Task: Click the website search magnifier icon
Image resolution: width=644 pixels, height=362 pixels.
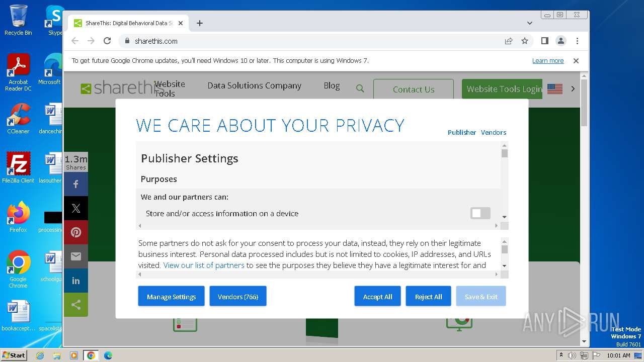Action: [x=360, y=88]
